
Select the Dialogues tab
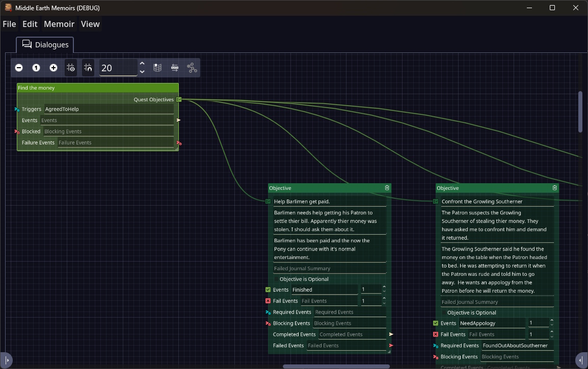pos(45,45)
